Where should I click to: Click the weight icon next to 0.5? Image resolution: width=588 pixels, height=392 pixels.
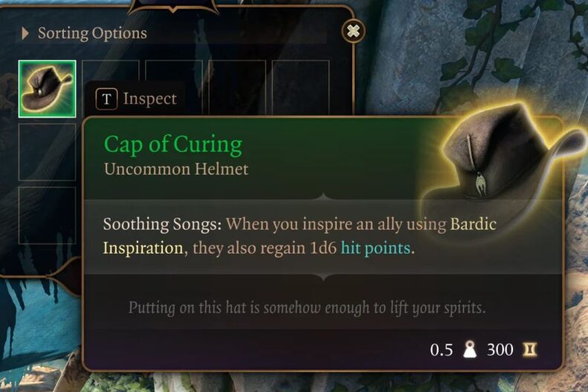tap(470, 350)
